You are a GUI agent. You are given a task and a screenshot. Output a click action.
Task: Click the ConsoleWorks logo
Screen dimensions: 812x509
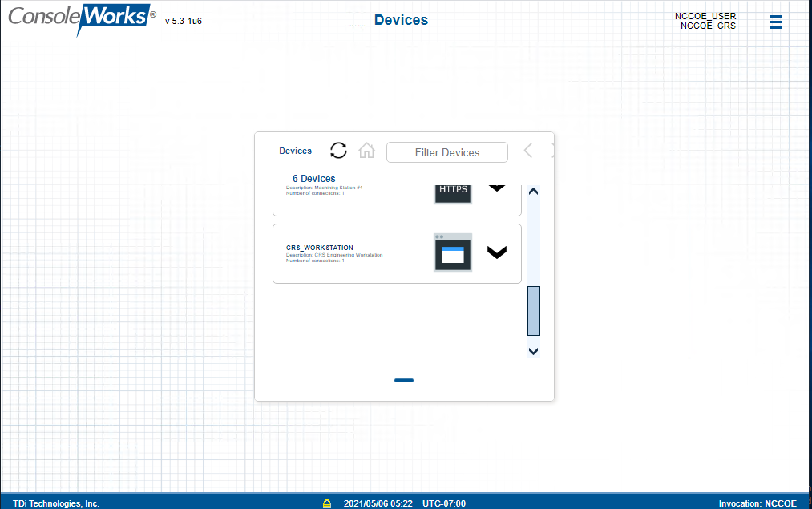(82, 18)
